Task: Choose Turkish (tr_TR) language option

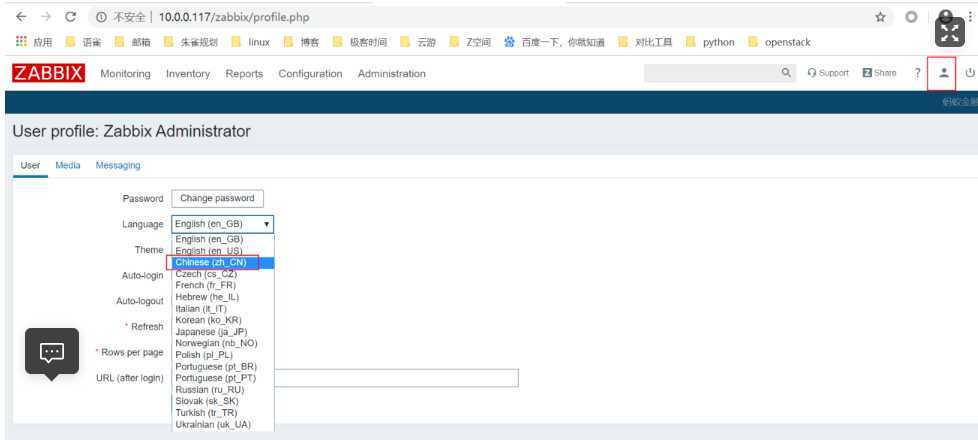Action: click(x=223, y=413)
